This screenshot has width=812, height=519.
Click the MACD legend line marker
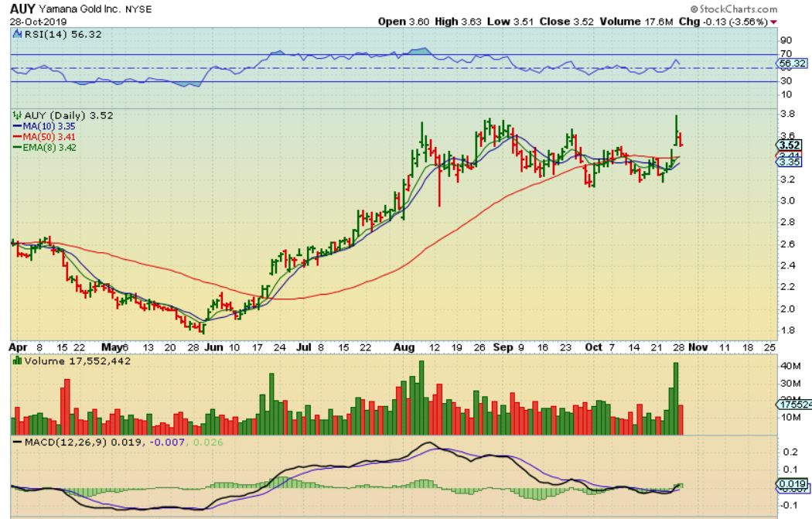[x=17, y=442]
